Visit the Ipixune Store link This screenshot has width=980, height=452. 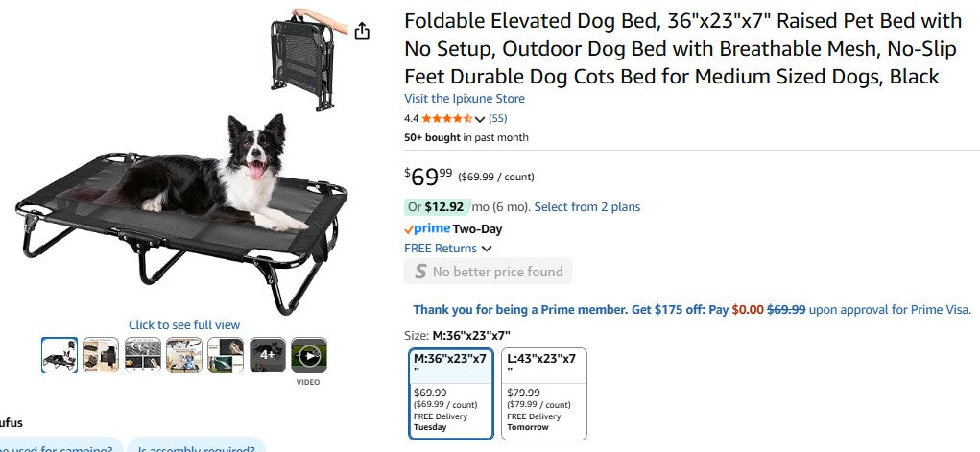point(465,99)
